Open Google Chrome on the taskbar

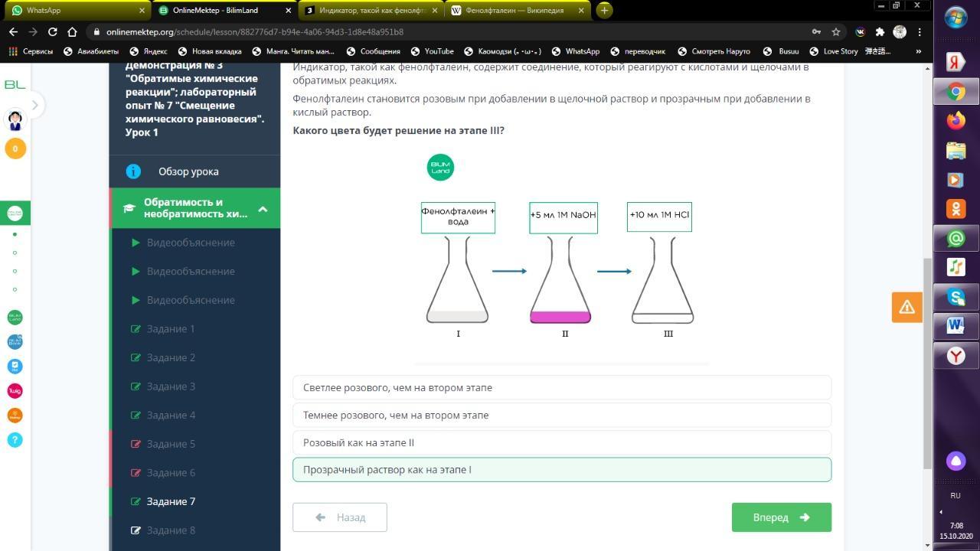(x=955, y=92)
